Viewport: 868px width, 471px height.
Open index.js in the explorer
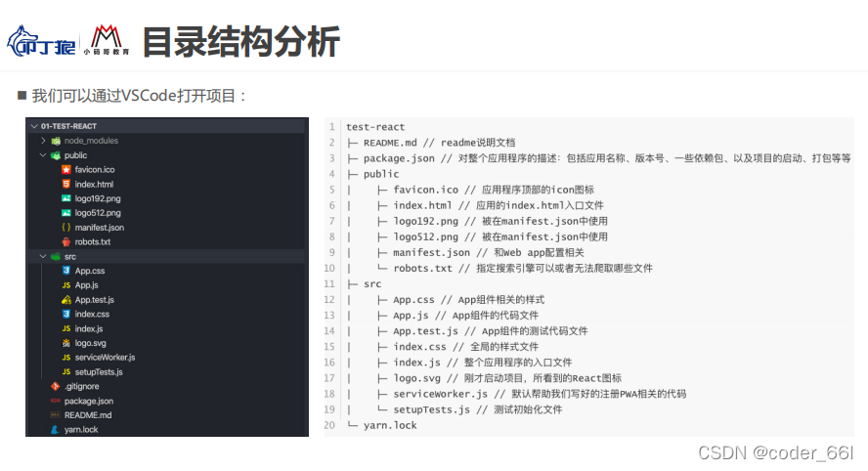coord(89,328)
